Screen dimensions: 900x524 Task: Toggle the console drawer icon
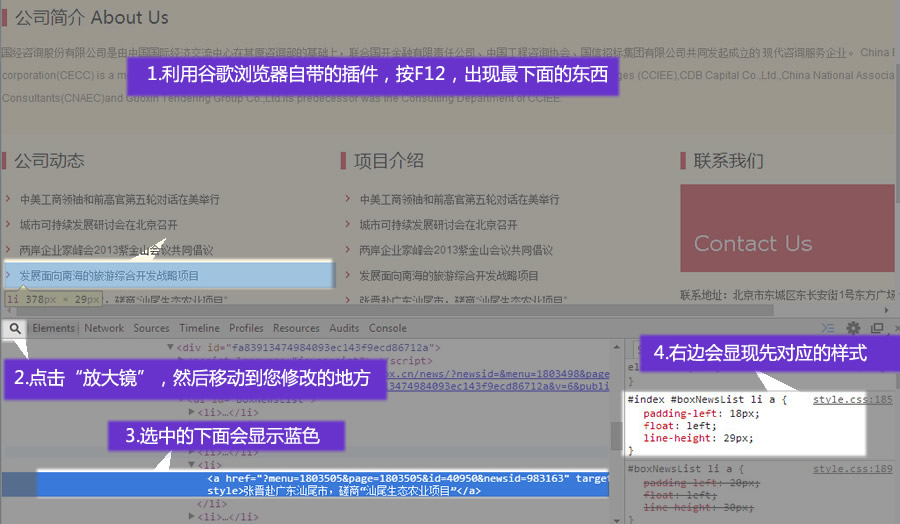pyautogui.click(x=828, y=328)
